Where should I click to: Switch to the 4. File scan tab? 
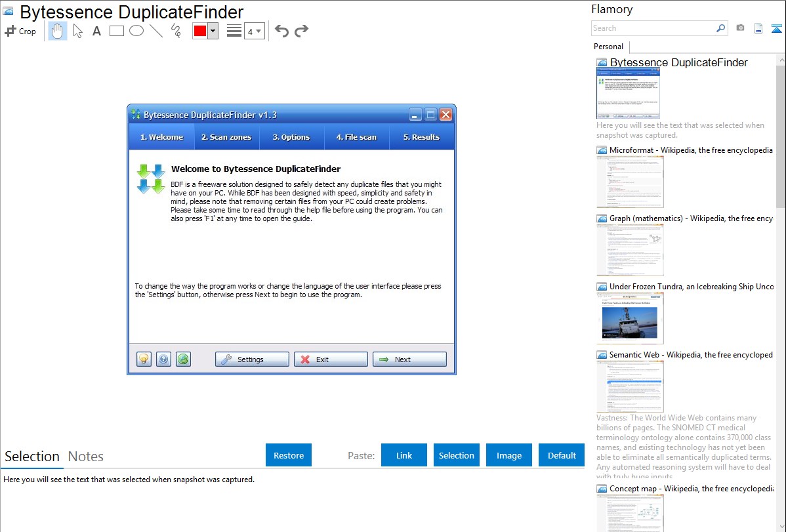(356, 137)
